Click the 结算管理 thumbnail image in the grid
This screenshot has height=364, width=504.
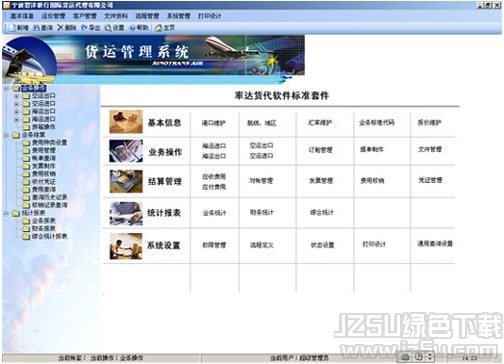tap(126, 181)
